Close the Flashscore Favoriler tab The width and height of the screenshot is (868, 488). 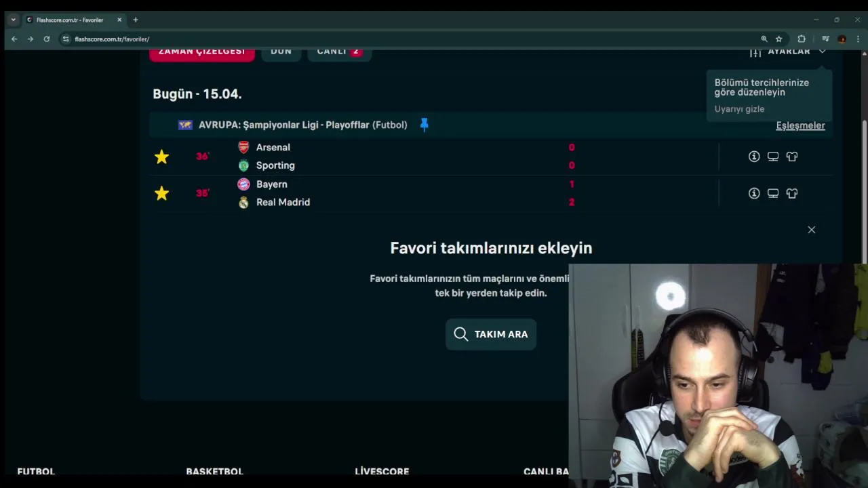[119, 20]
